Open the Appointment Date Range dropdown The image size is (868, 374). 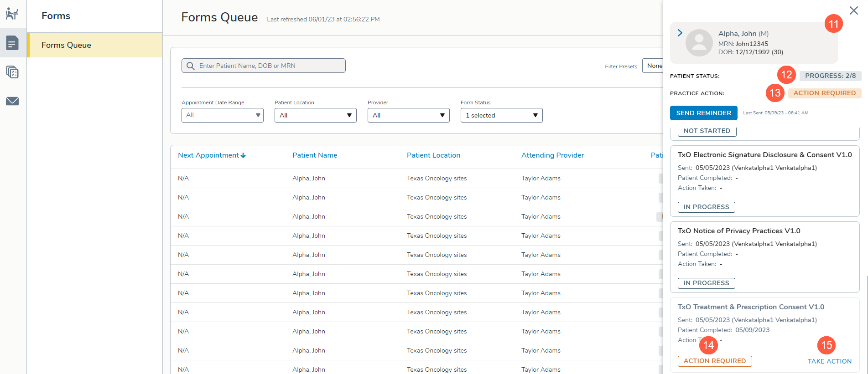tap(223, 115)
